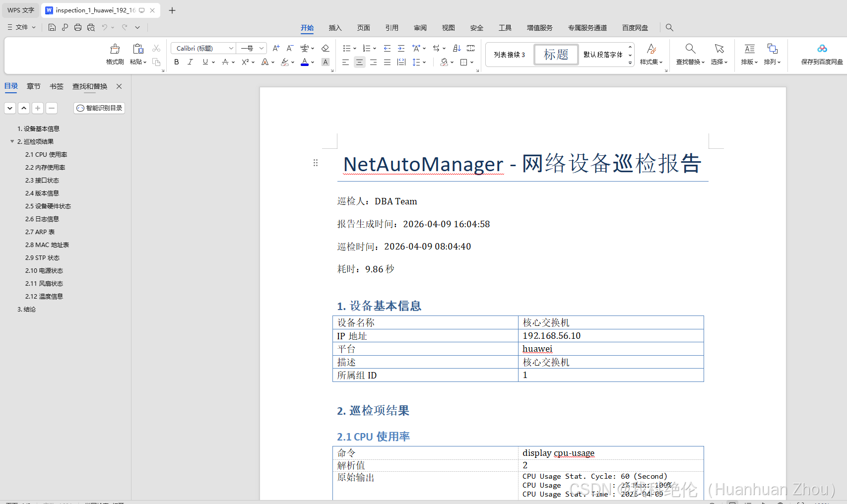The image size is (847, 504).
Task: Jump to 2.1 CPU 使用率 in outline
Action: click(46, 154)
